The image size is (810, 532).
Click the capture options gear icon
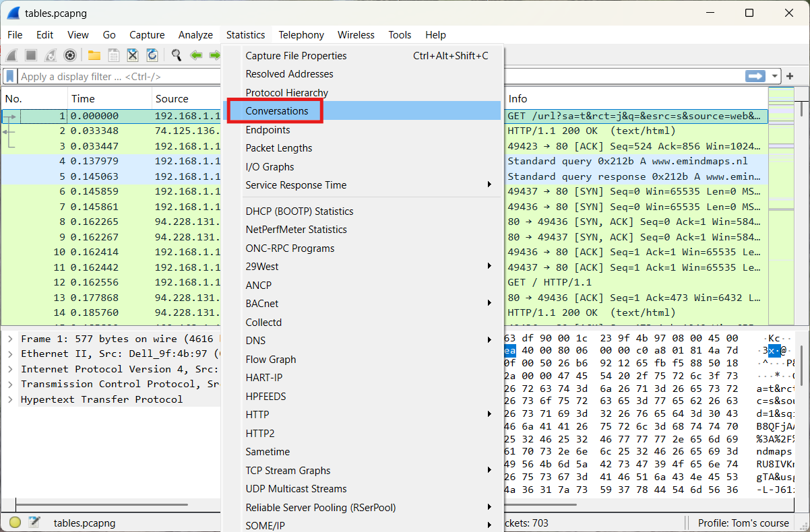tap(69, 55)
